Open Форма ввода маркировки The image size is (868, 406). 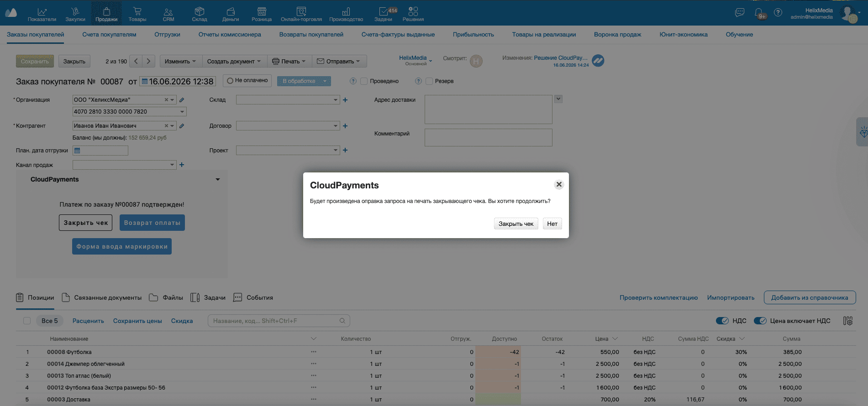point(122,246)
